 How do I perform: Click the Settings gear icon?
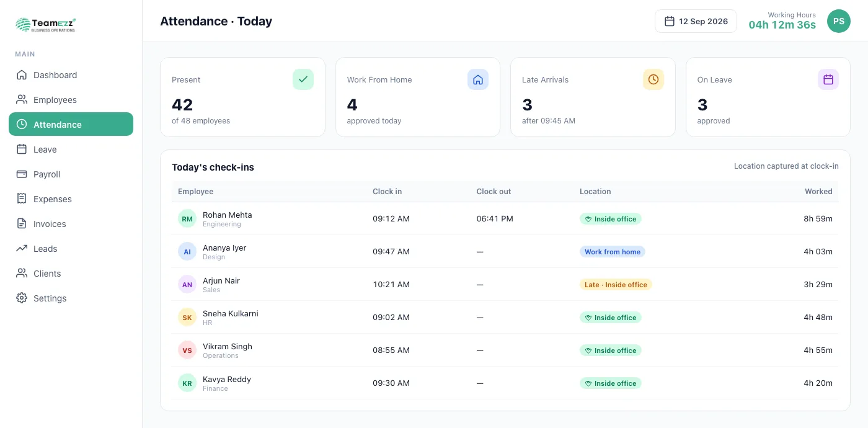22,298
